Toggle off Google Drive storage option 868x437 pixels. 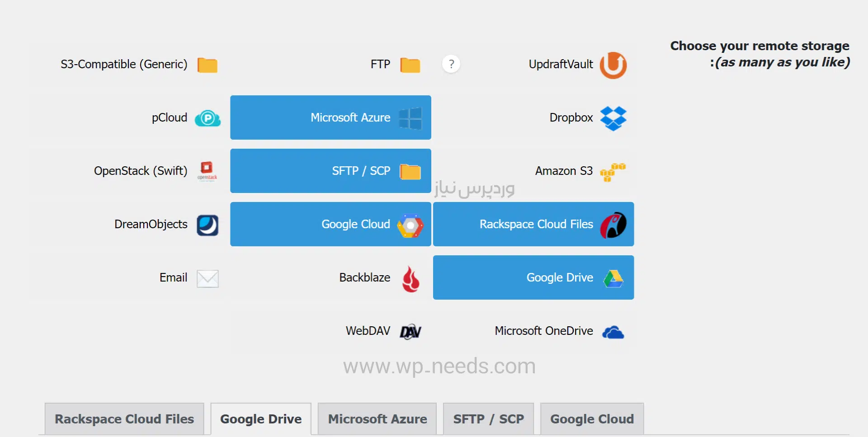533,277
